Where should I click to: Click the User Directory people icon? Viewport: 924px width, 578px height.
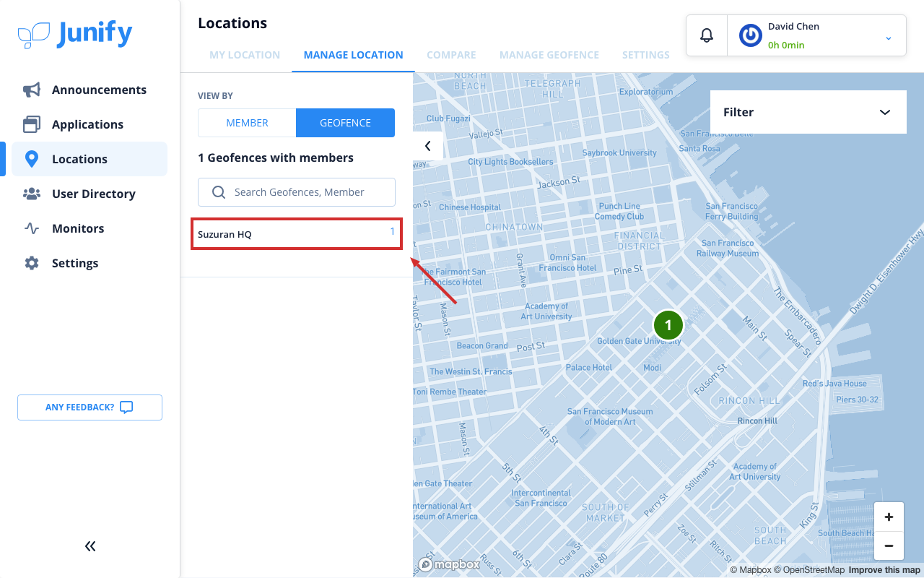[32, 194]
